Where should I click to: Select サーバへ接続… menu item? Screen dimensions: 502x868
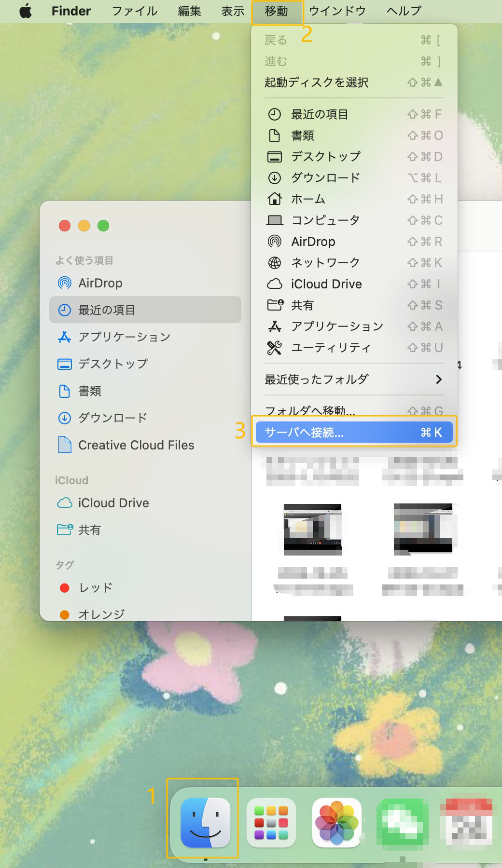[354, 433]
